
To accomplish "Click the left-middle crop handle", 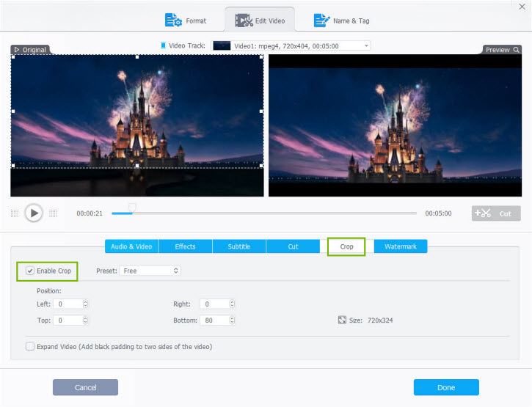I will [13, 111].
